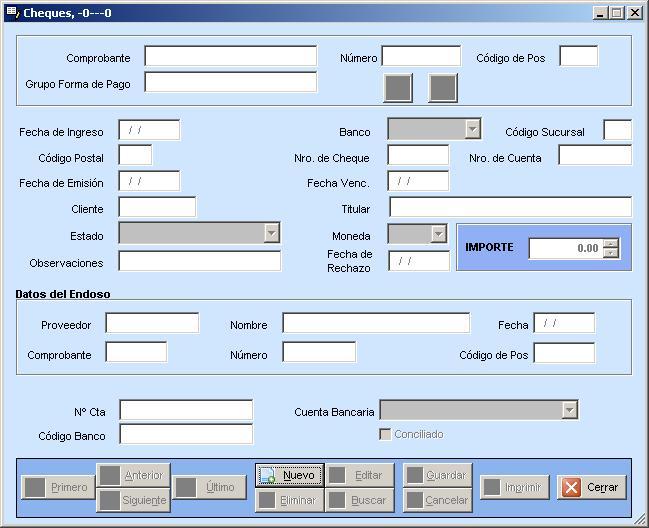Decrease the Importe value with down arrow

pos(611,253)
